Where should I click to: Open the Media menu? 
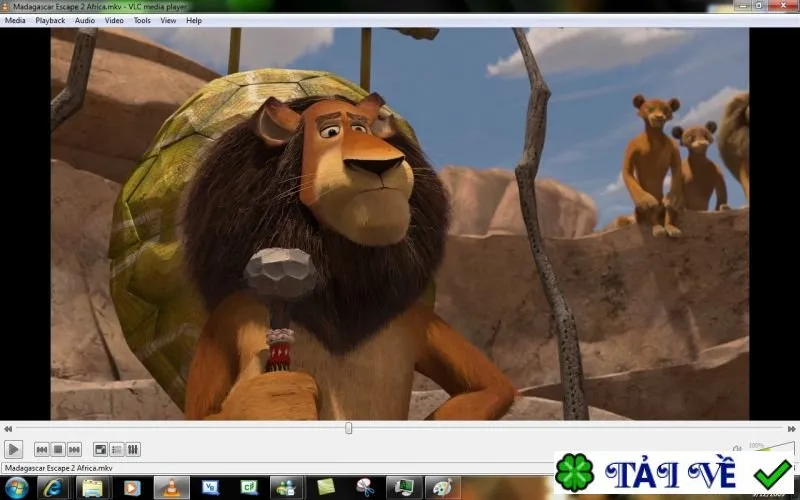pyautogui.click(x=15, y=20)
